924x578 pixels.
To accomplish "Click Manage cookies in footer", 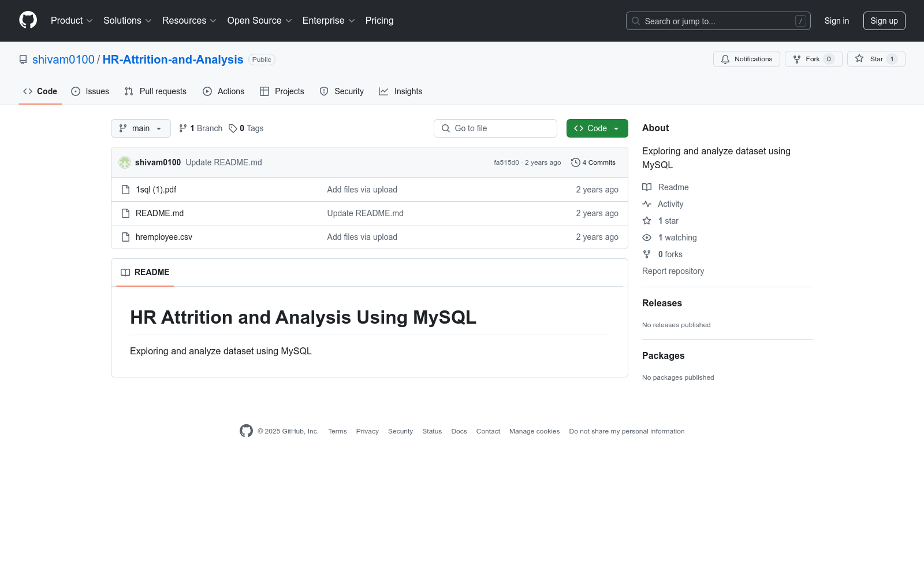I will pos(535,431).
